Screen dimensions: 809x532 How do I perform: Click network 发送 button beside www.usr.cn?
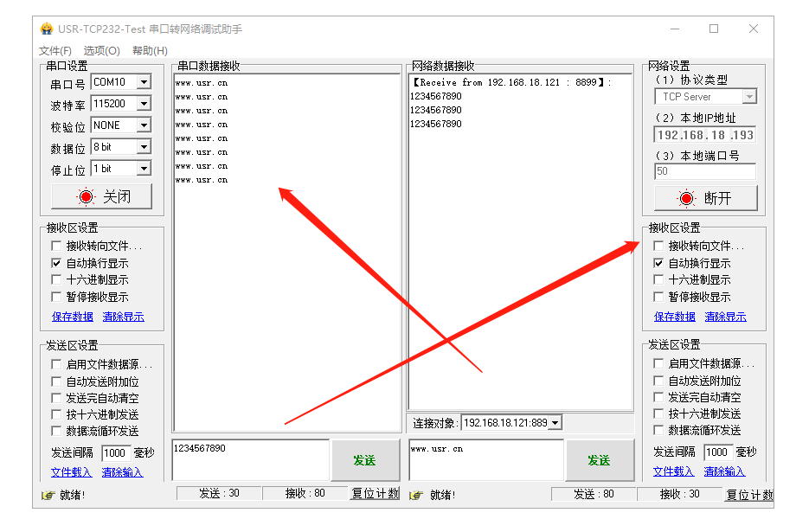[600, 460]
